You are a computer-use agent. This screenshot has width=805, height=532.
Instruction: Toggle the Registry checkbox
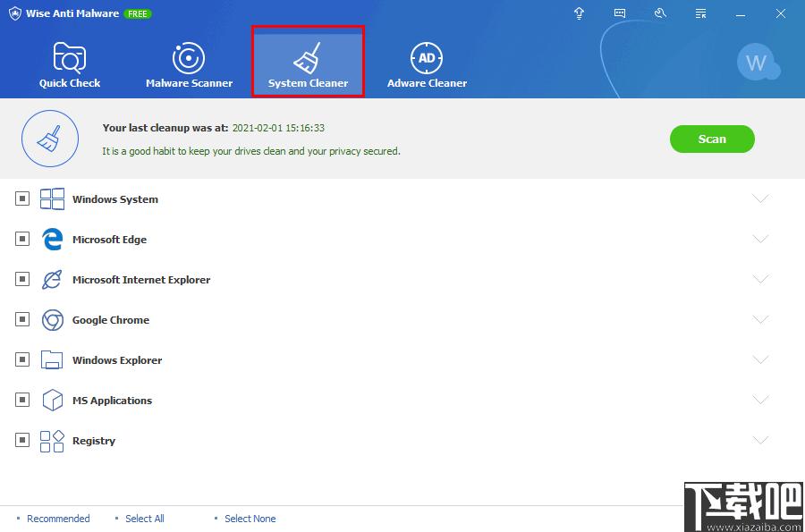(x=22, y=440)
